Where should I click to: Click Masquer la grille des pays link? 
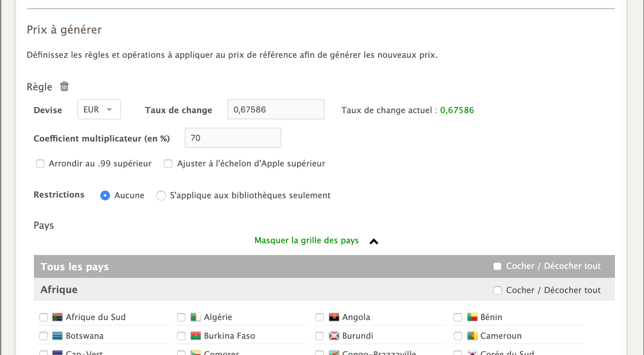[306, 240]
